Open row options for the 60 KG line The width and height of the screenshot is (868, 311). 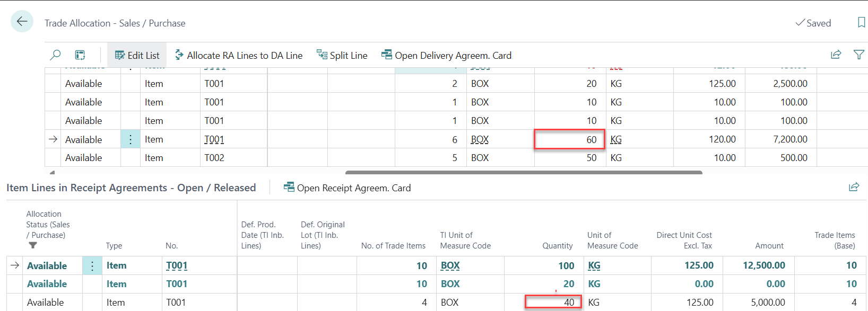point(131,139)
